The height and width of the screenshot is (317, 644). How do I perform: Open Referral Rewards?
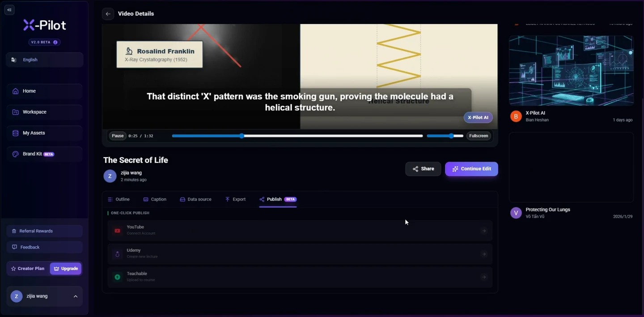[x=45, y=231]
